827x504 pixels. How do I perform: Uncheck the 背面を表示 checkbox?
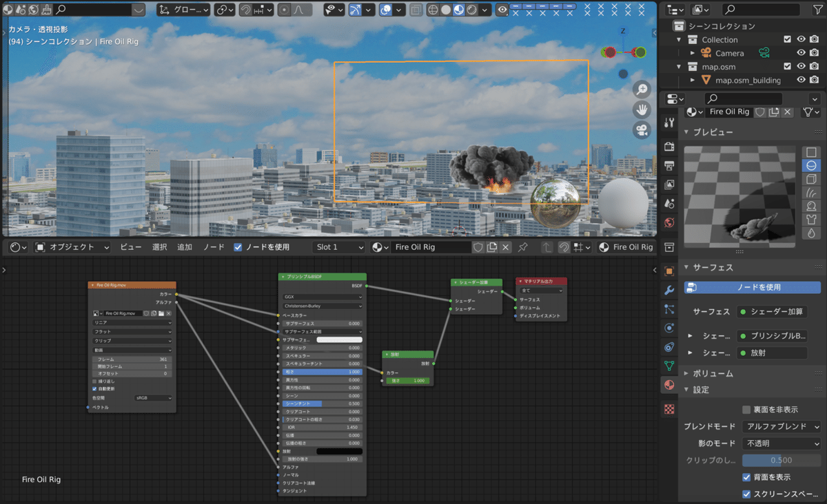pyautogui.click(x=746, y=477)
